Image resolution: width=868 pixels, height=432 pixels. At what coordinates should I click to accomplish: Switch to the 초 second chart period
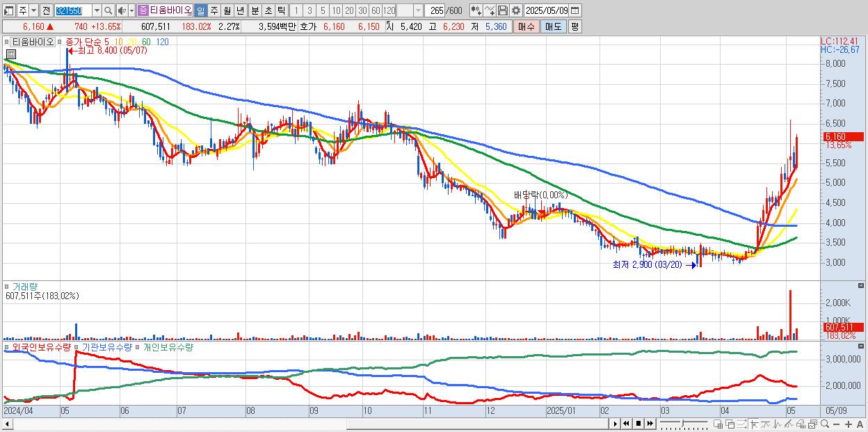268,10
